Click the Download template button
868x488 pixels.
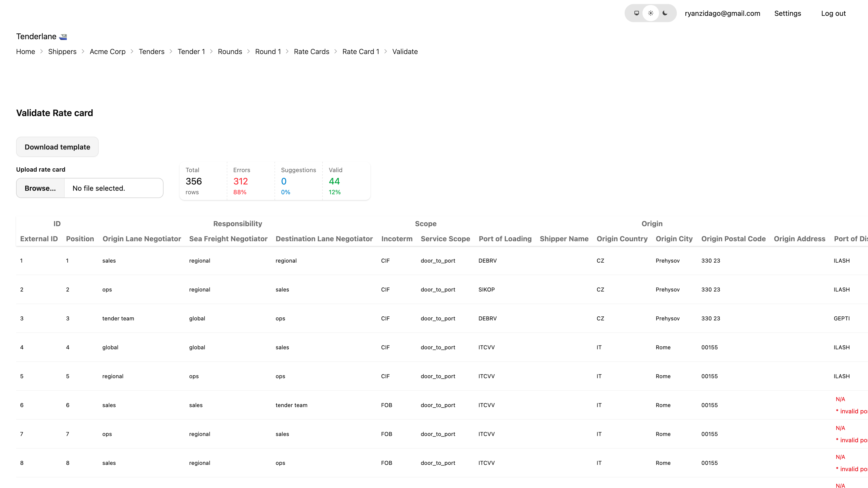tap(57, 147)
